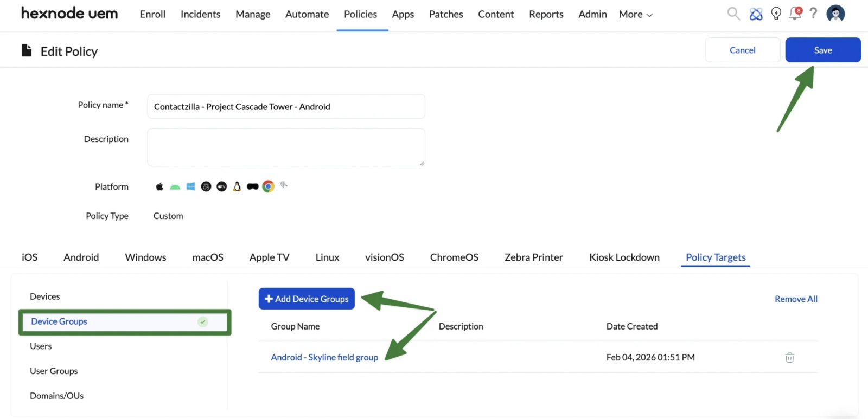Click the question mark help icon
This screenshot has height=419, width=868.
click(x=813, y=13)
